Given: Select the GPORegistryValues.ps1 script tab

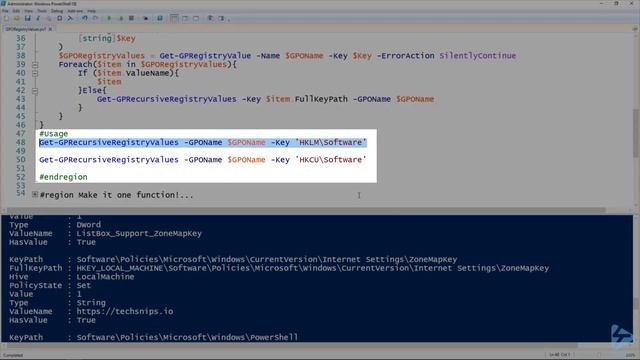Looking at the screenshot, I should tap(25, 29).
